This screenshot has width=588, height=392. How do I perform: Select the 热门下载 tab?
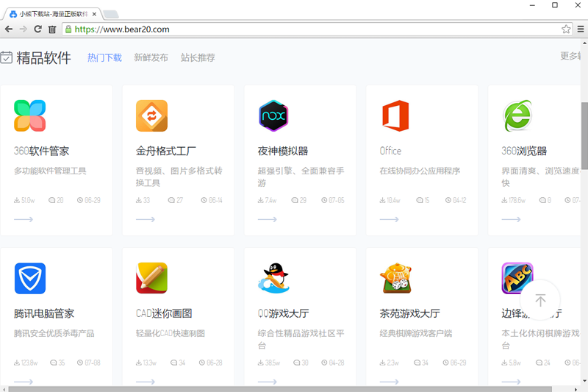(x=104, y=57)
